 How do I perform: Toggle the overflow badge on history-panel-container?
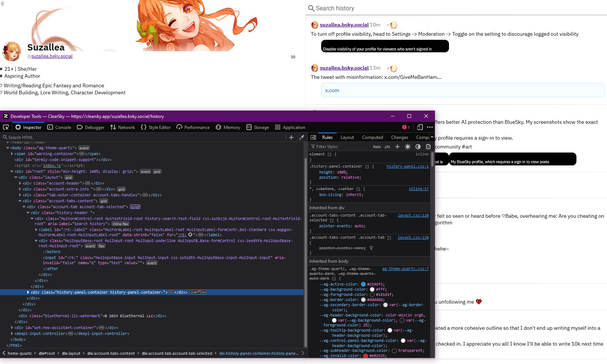click(198, 292)
